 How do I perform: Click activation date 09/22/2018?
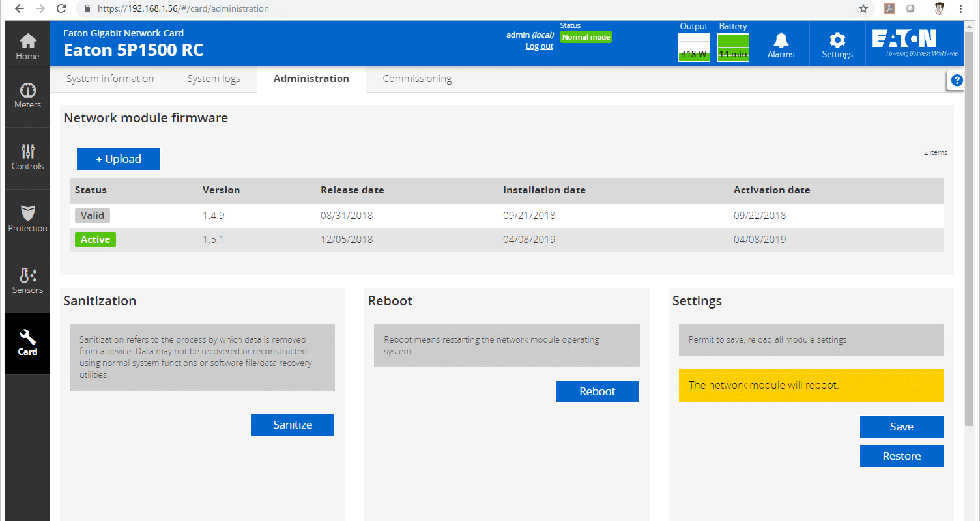[x=760, y=216]
